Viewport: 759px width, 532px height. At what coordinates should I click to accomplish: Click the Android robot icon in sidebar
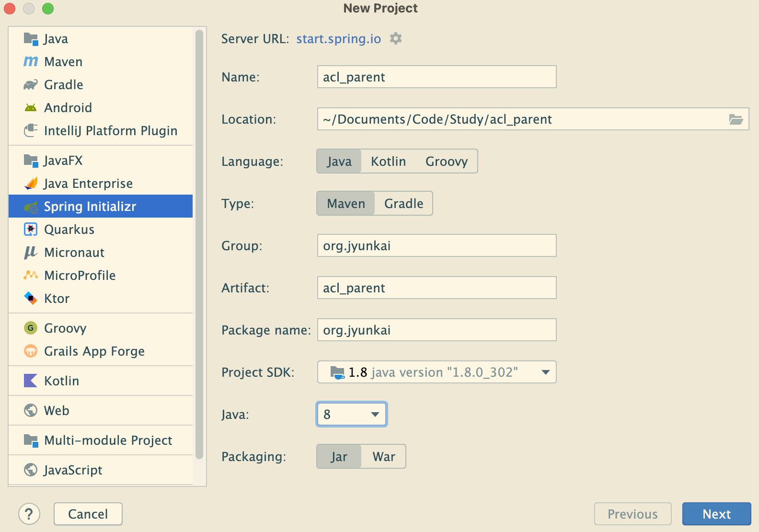(31, 108)
